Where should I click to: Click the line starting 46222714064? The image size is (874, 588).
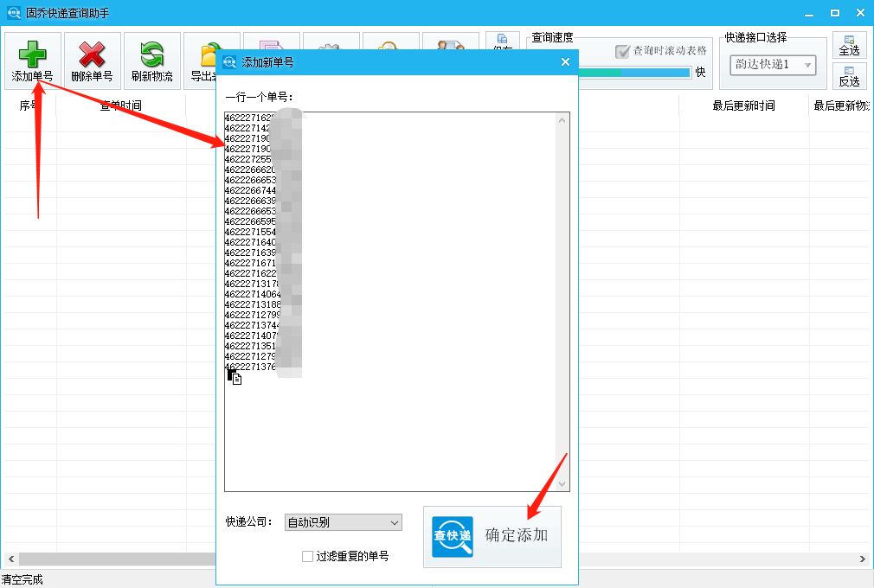point(253,294)
